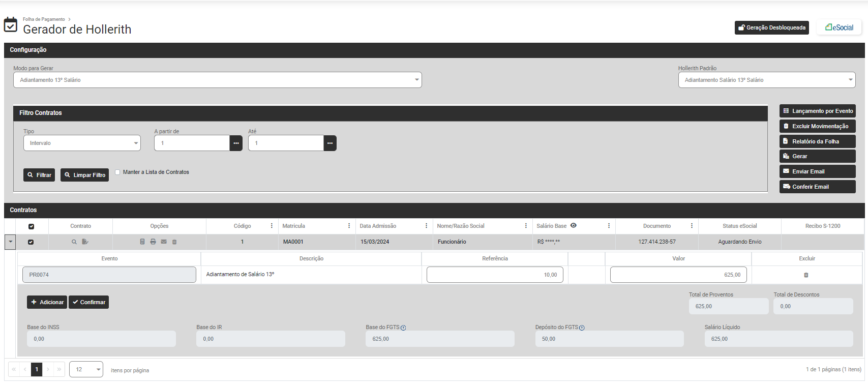This screenshot has height=384, width=868.
Task: Uncheck the select-all contracts header checkbox
Action: pyautogui.click(x=31, y=226)
